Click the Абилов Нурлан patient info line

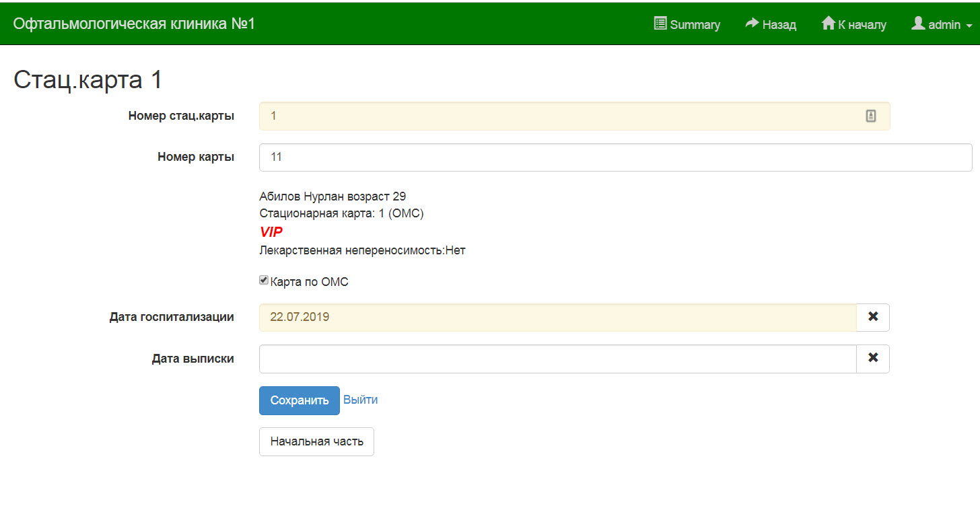[x=332, y=196]
